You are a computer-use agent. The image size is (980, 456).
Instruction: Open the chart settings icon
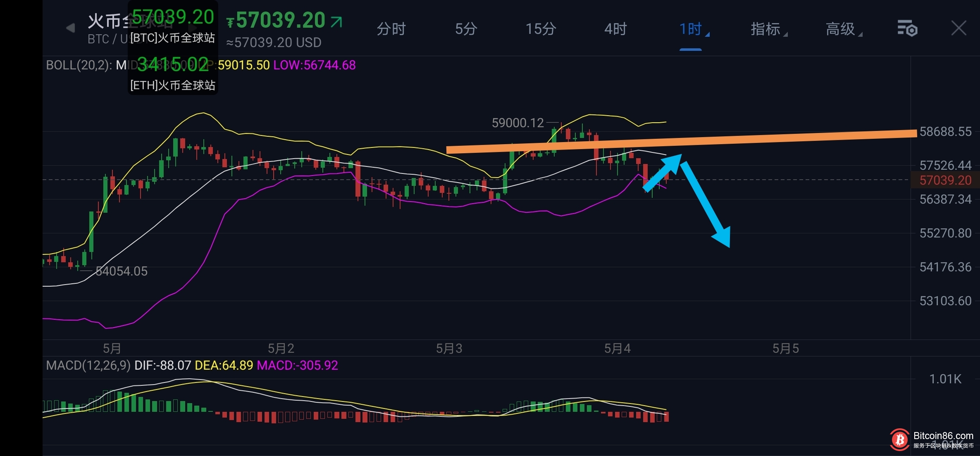point(907,28)
